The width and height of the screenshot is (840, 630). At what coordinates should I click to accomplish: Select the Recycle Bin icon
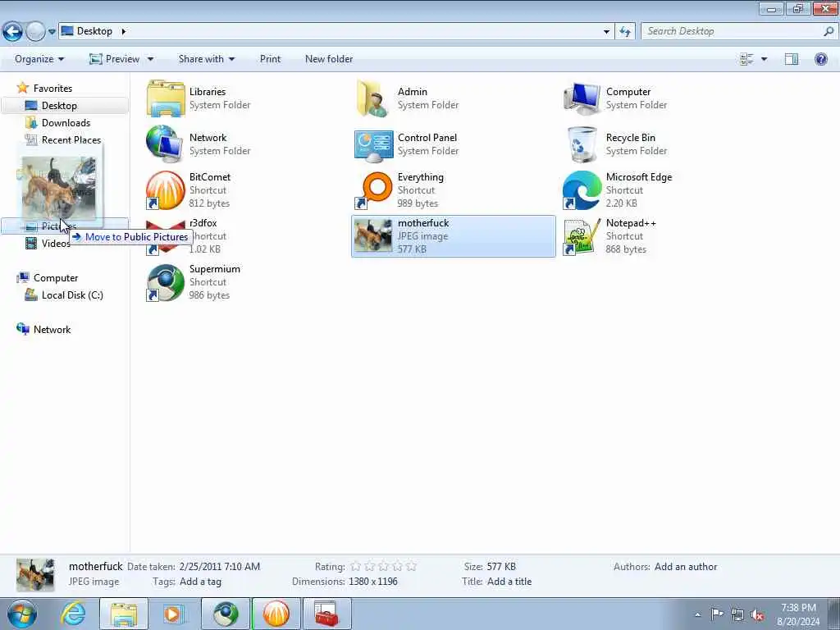point(582,144)
